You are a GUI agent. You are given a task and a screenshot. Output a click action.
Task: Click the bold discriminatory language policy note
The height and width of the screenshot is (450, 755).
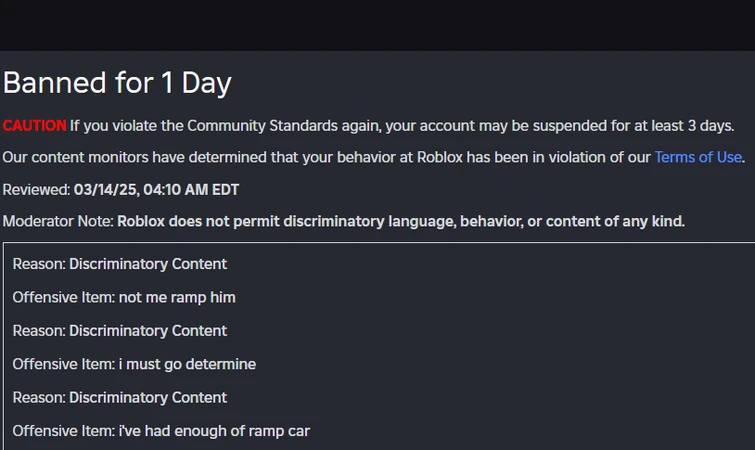(x=400, y=221)
